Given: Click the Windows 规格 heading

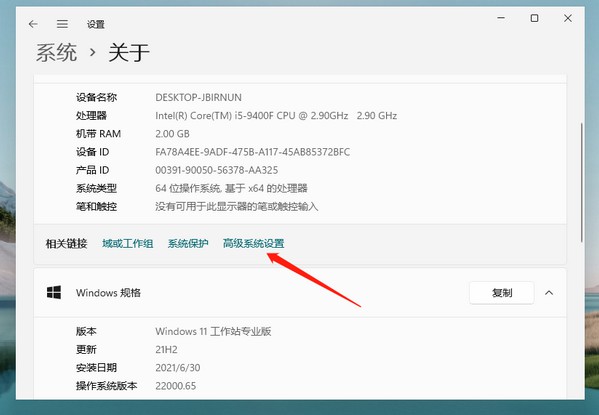Looking at the screenshot, I should [x=108, y=293].
